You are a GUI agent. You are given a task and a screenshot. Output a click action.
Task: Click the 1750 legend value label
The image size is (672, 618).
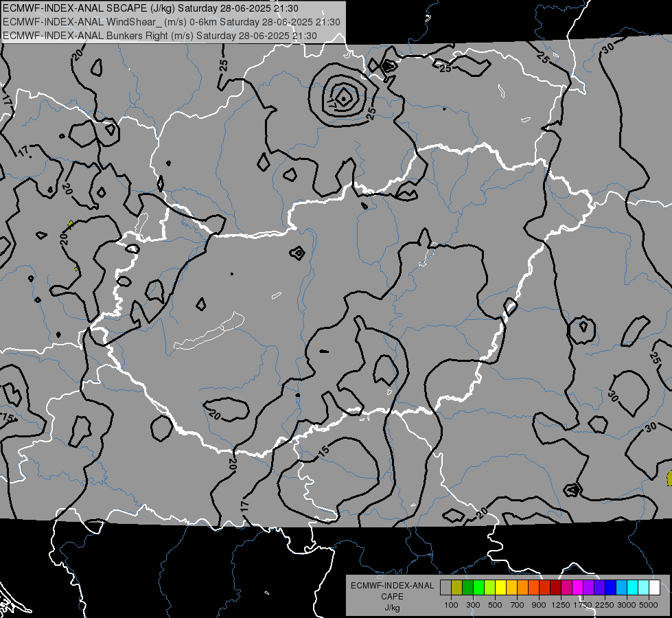click(x=583, y=605)
